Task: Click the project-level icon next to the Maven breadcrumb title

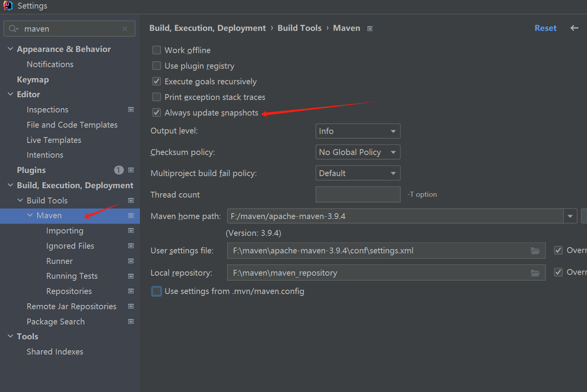Action: click(x=370, y=29)
